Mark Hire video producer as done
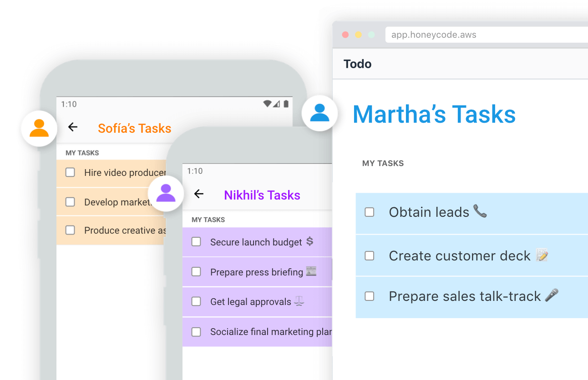The image size is (588, 380). (x=70, y=172)
